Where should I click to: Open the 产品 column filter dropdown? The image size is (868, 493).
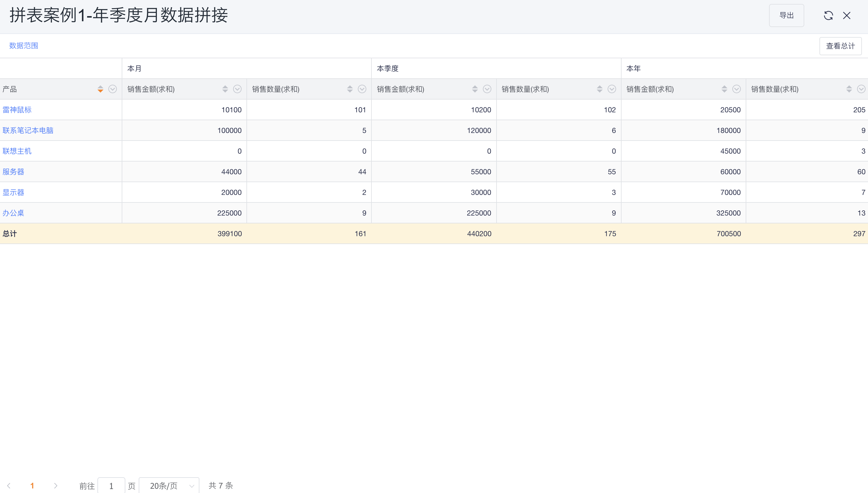[x=113, y=89]
